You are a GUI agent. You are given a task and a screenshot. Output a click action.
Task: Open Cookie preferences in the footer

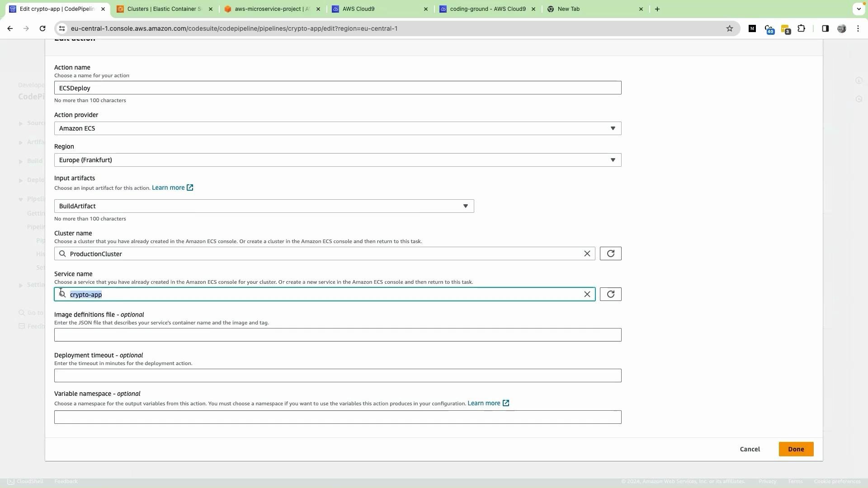coord(837,482)
